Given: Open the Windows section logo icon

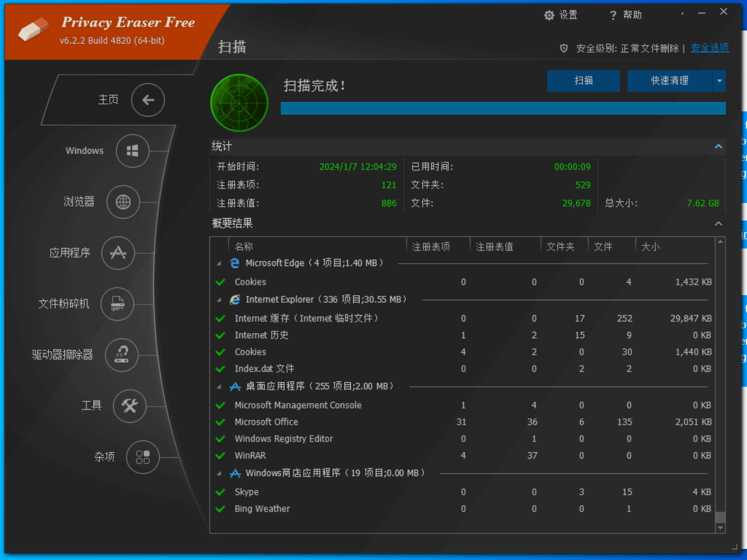Looking at the screenshot, I should (132, 151).
